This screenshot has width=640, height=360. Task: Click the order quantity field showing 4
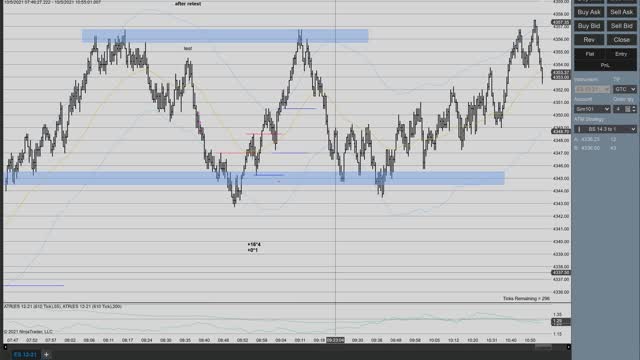[618, 109]
